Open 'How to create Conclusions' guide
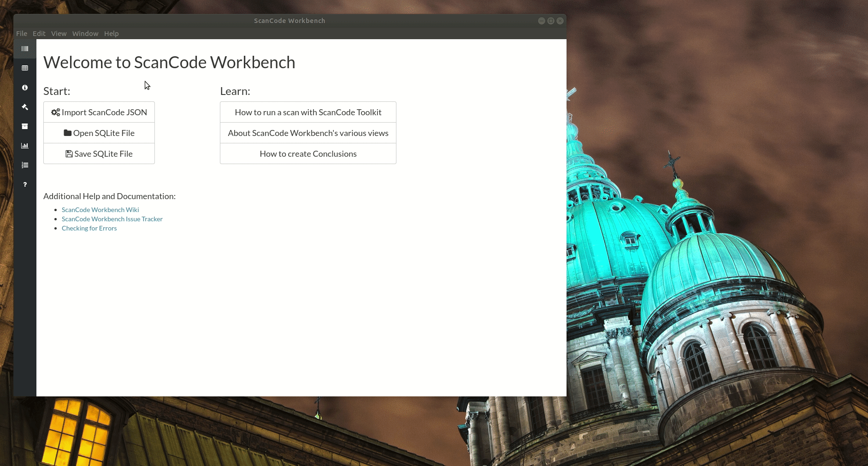This screenshot has height=466, width=868. [x=308, y=153]
